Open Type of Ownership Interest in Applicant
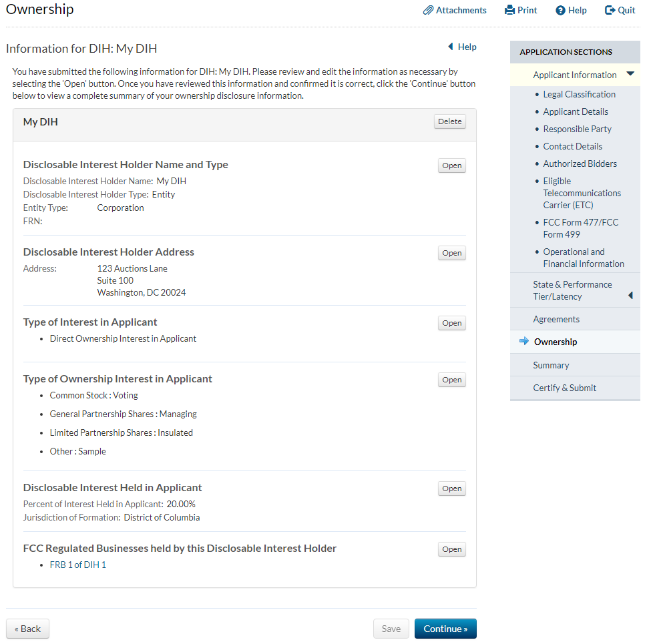The image size is (645, 644). coord(451,380)
